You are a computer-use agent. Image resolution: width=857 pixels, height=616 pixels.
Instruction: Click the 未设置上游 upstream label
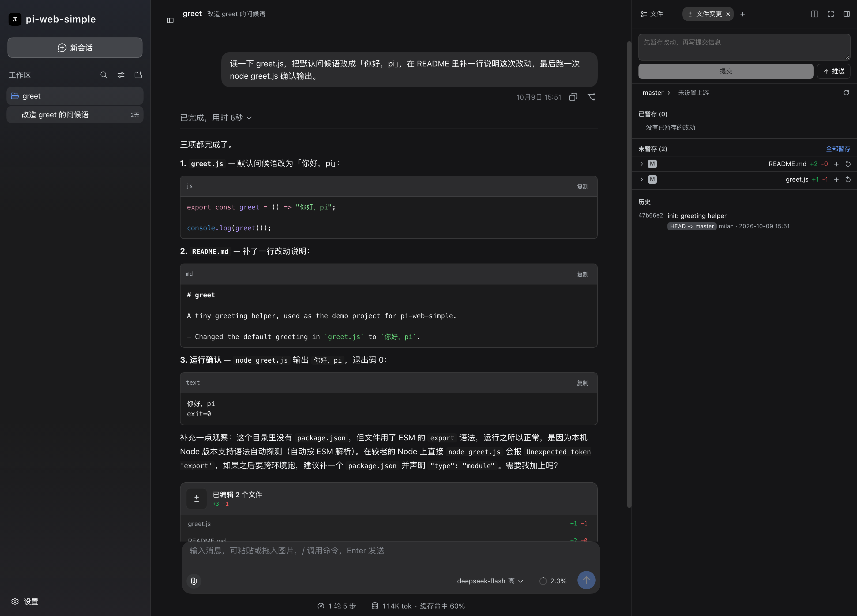(x=693, y=93)
